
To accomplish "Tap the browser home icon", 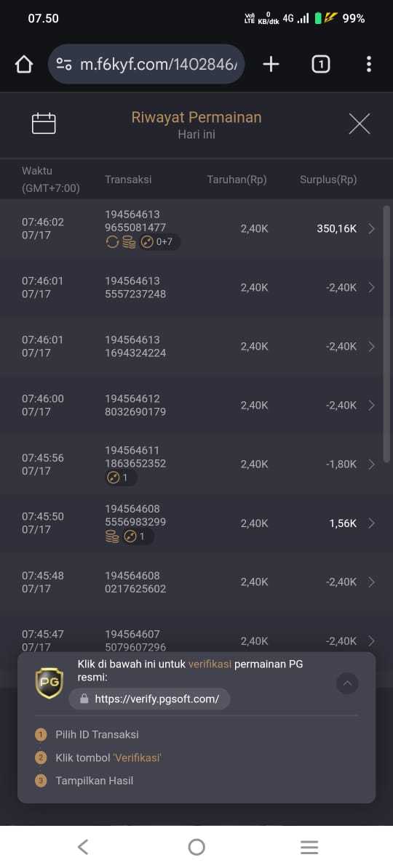I will pos(24,65).
